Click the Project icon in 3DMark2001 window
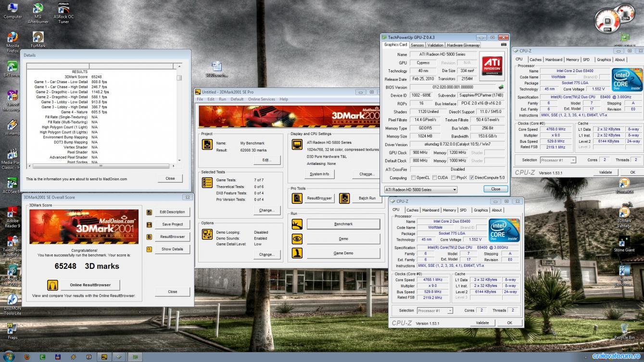644x362 pixels. pyautogui.click(x=207, y=144)
